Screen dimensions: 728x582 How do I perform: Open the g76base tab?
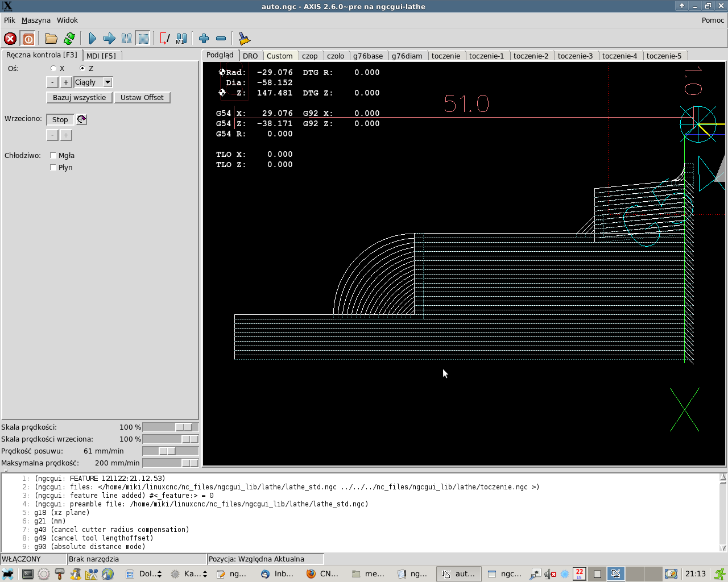pos(368,56)
